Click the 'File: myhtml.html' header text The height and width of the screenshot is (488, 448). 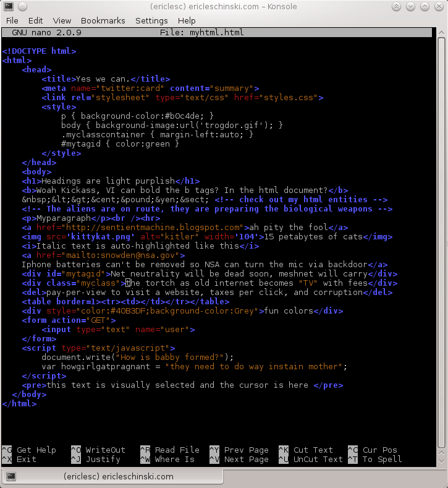(202, 32)
